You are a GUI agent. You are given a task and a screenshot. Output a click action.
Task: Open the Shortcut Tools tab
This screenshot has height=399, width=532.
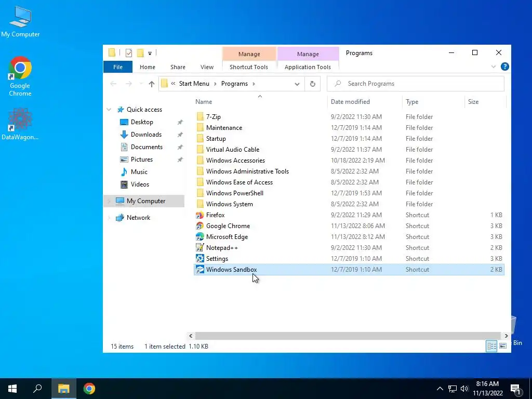(x=249, y=67)
